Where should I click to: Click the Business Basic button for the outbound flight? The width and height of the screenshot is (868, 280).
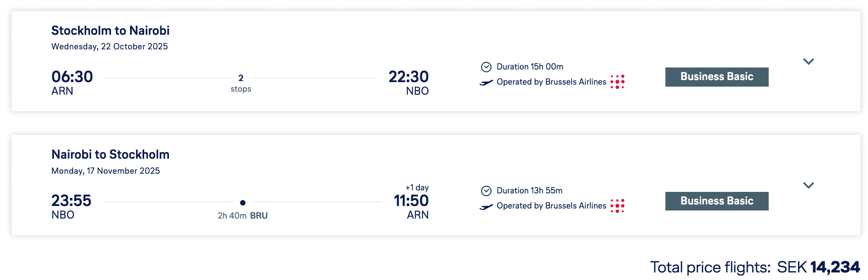coord(717,77)
